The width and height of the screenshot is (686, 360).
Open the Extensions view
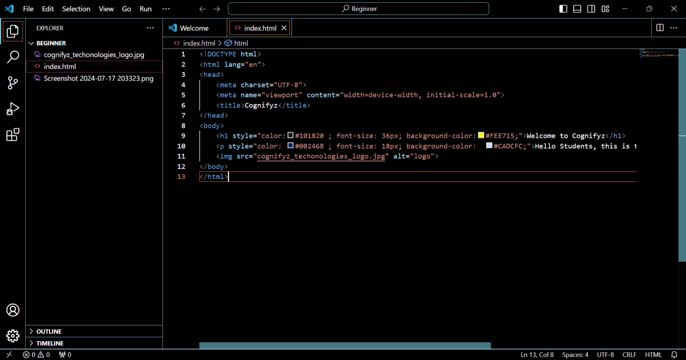[13, 135]
